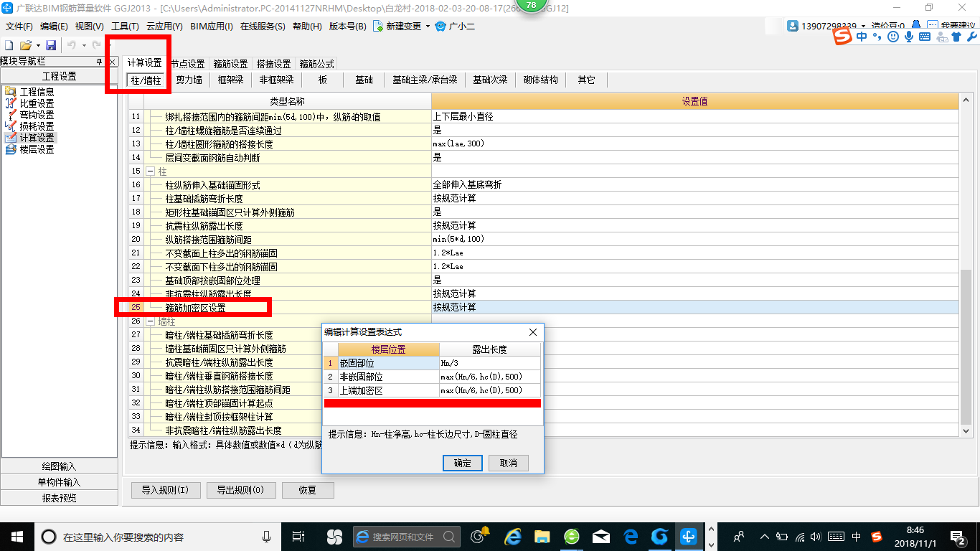Open the 视图(V) menu
Viewport: 980px width, 551px height.
coord(89,27)
